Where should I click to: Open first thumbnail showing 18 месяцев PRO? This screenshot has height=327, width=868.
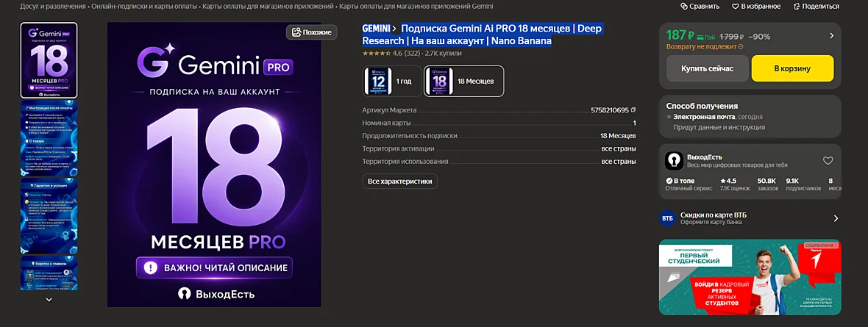click(x=49, y=60)
